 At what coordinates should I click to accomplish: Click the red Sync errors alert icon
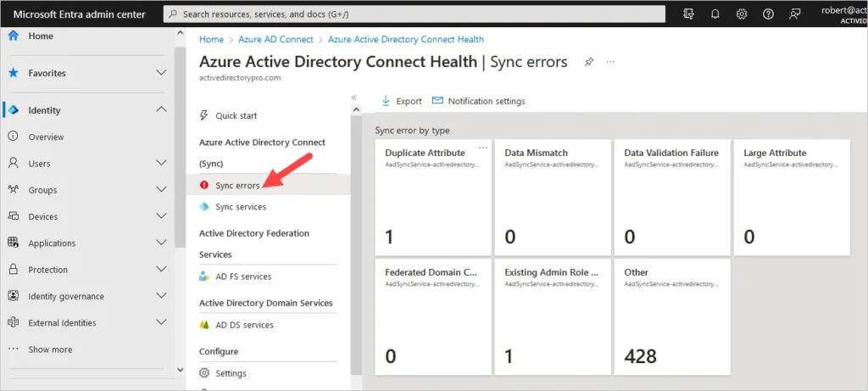coord(204,186)
